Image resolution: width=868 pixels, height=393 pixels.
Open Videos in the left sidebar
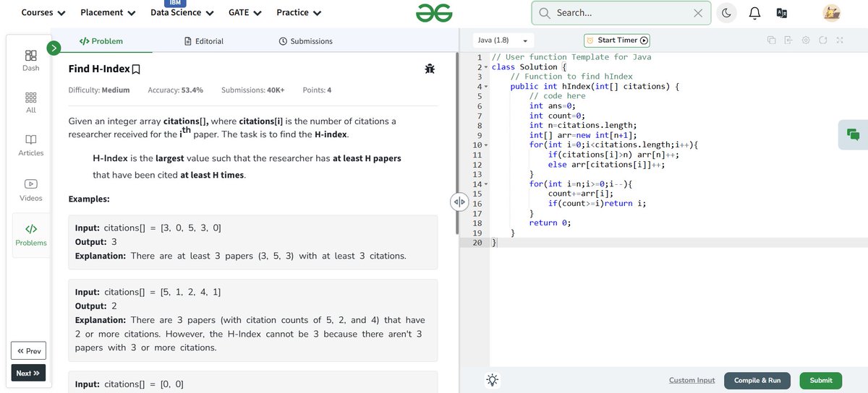click(x=31, y=189)
